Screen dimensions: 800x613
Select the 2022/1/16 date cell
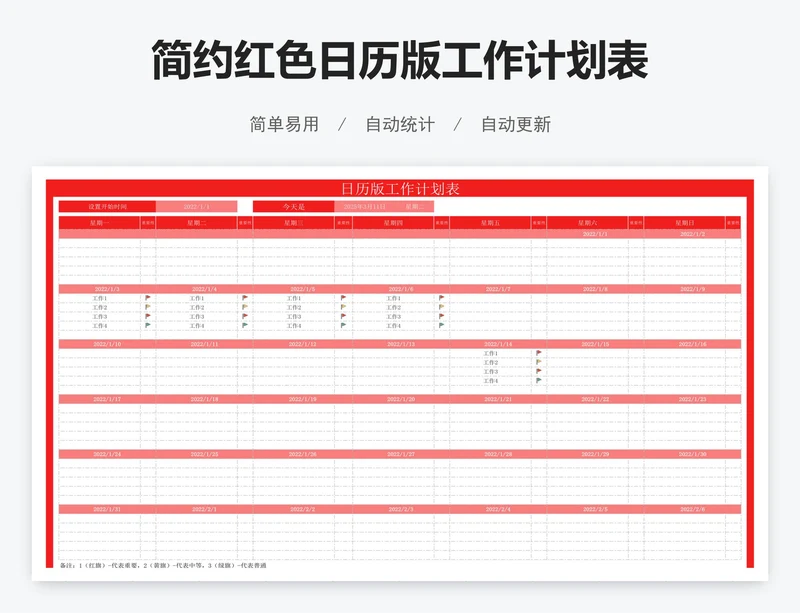click(692, 344)
